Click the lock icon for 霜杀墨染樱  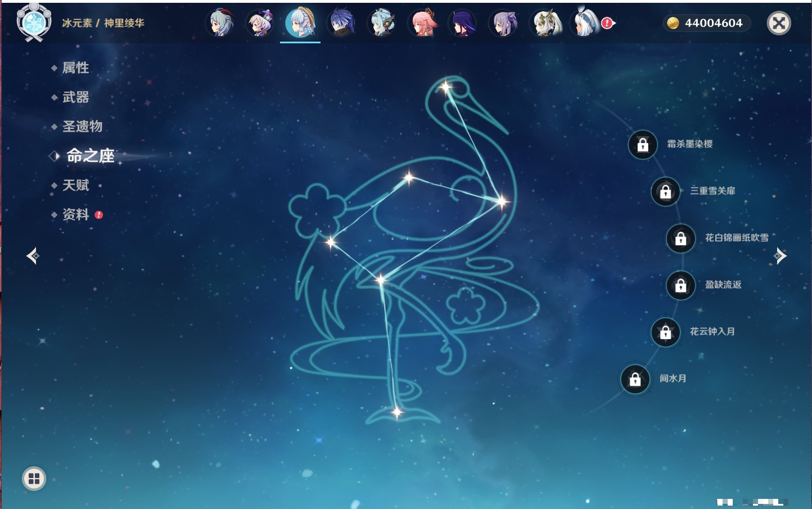pyautogui.click(x=643, y=145)
